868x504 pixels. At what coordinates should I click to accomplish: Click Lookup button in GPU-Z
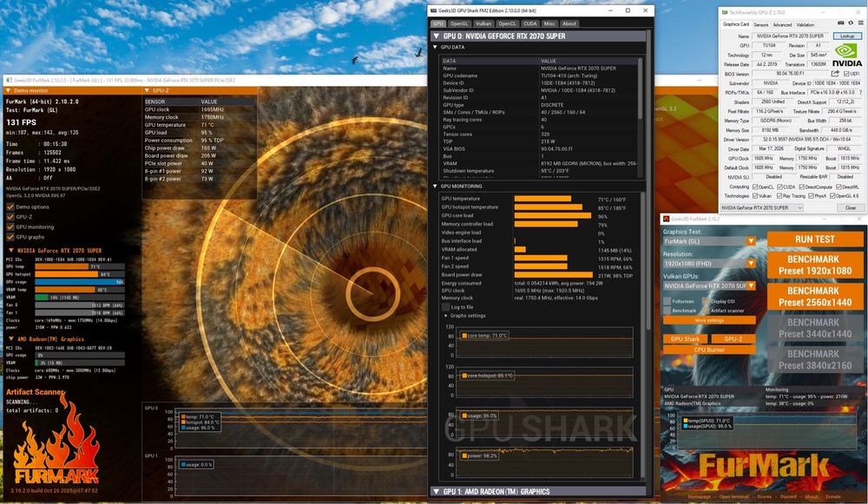pyautogui.click(x=847, y=36)
